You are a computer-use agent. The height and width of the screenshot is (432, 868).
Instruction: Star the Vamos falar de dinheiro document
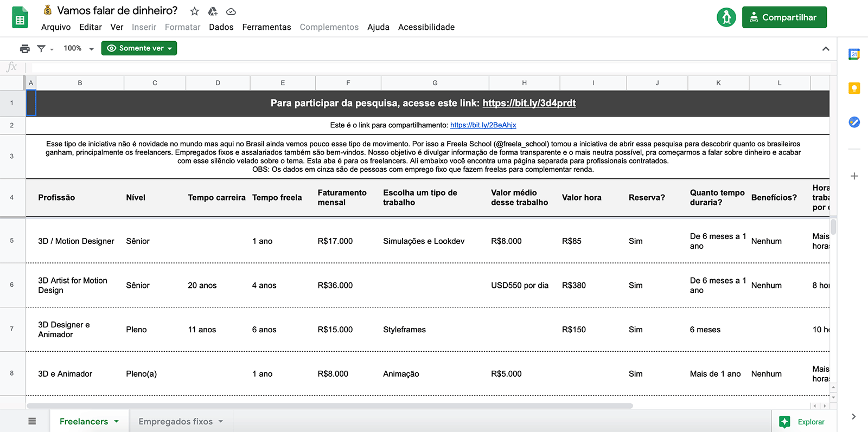[x=195, y=11]
